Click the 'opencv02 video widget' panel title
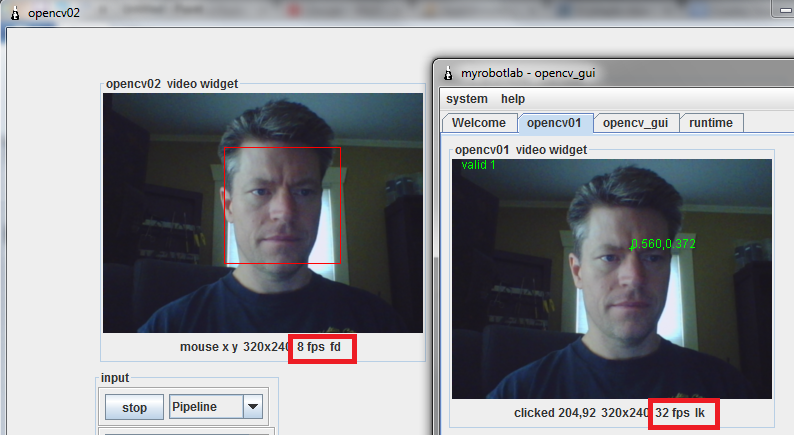Screen dimensions: 794x435 click(x=172, y=84)
